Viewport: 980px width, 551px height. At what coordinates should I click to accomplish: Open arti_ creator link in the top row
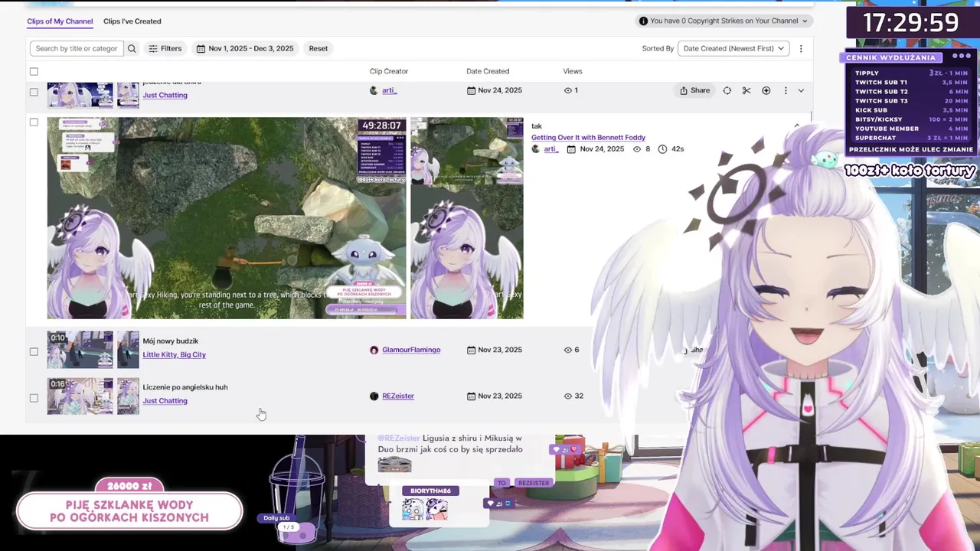click(x=389, y=90)
